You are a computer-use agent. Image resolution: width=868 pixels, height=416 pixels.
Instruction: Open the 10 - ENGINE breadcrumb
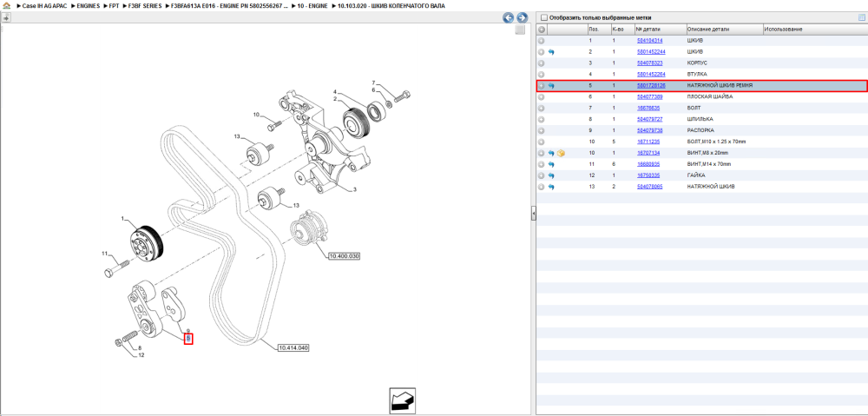pyautogui.click(x=311, y=5)
